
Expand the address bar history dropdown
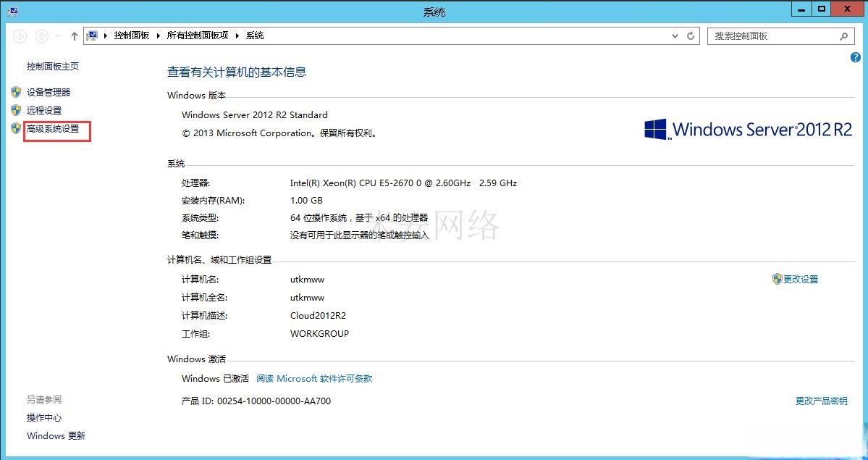[675, 35]
